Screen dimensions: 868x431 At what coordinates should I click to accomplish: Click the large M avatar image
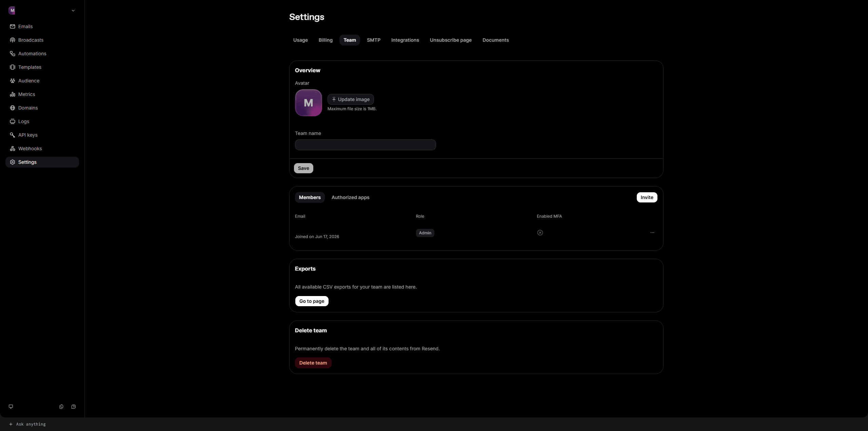pos(308,103)
